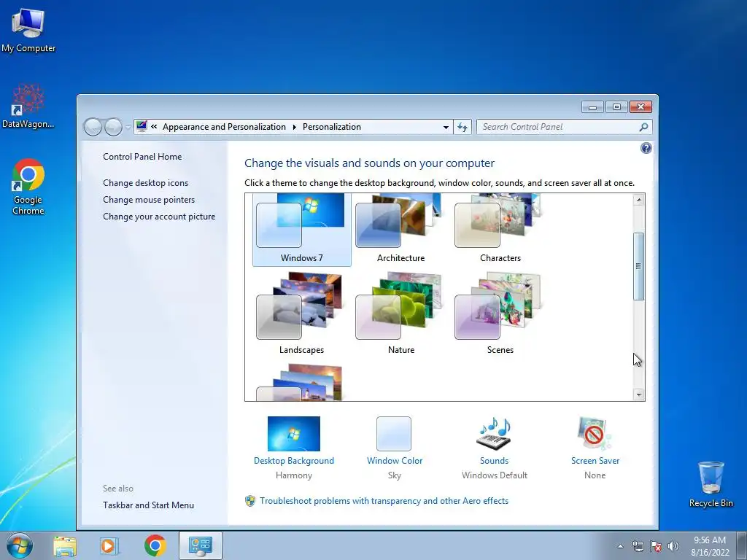Screen dimensions: 747x560
Task: Open Change desktop icons link
Action: coord(145,183)
